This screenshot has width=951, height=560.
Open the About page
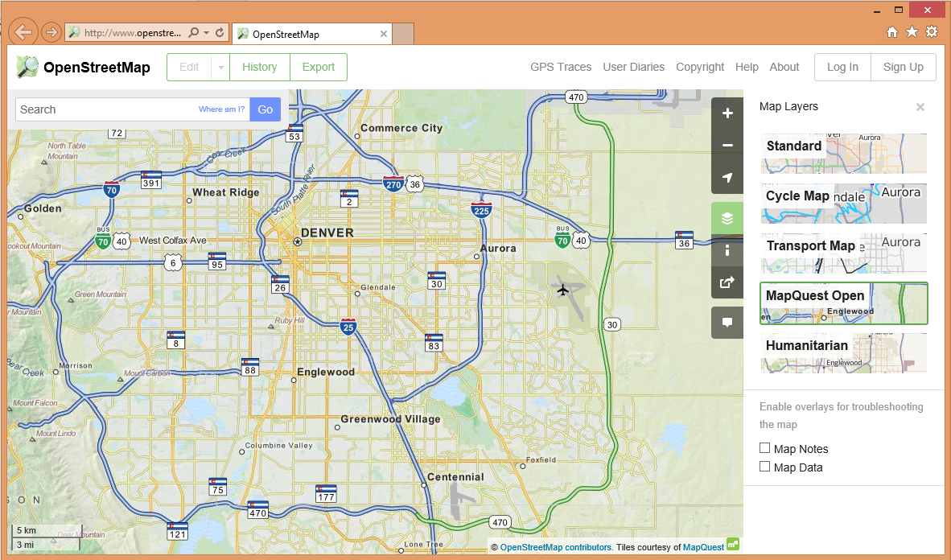(x=784, y=68)
